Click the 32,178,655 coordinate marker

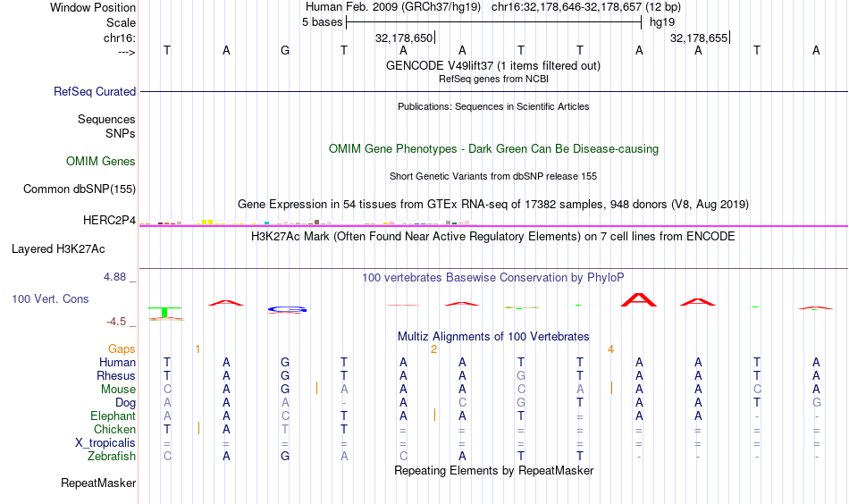tap(699, 38)
